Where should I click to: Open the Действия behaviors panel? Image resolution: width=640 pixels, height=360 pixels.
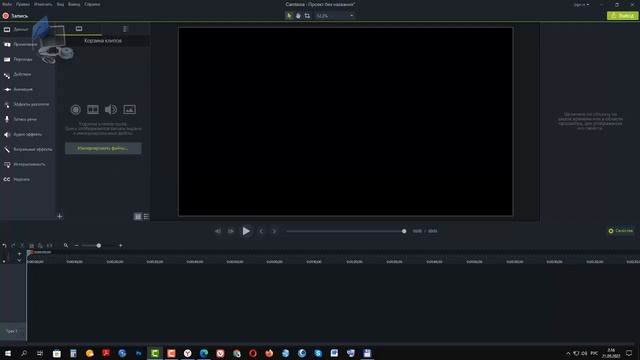(18, 74)
